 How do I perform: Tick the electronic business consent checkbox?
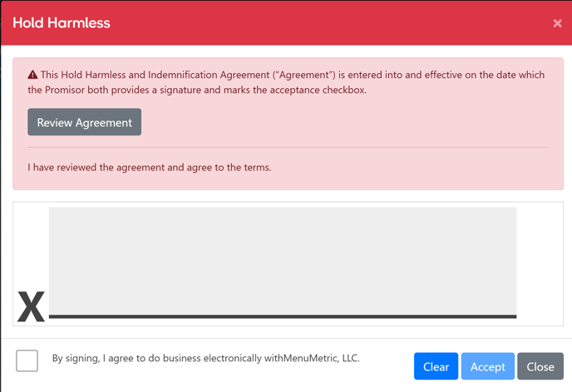point(27,360)
